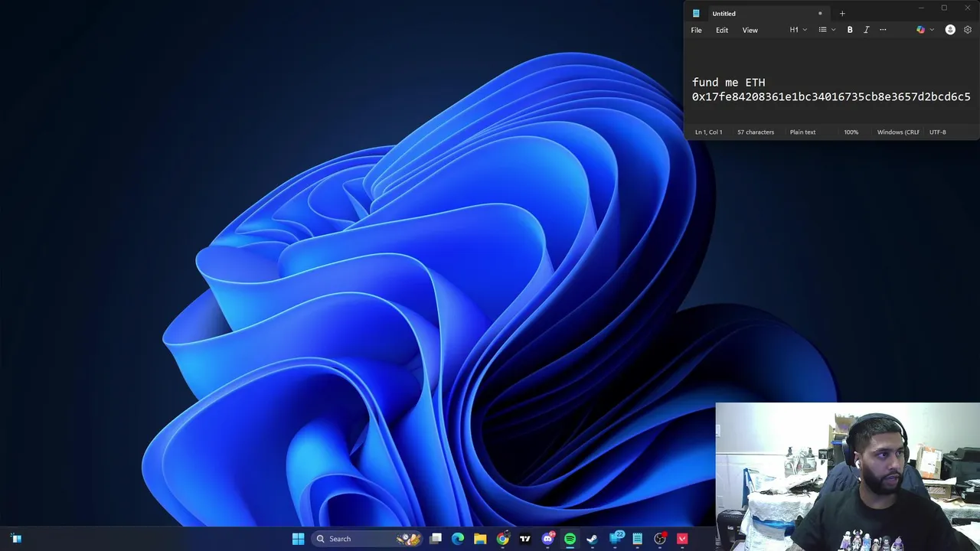Open Google Chrome from taskbar
The image size is (980, 551).
[x=502, y=539]
